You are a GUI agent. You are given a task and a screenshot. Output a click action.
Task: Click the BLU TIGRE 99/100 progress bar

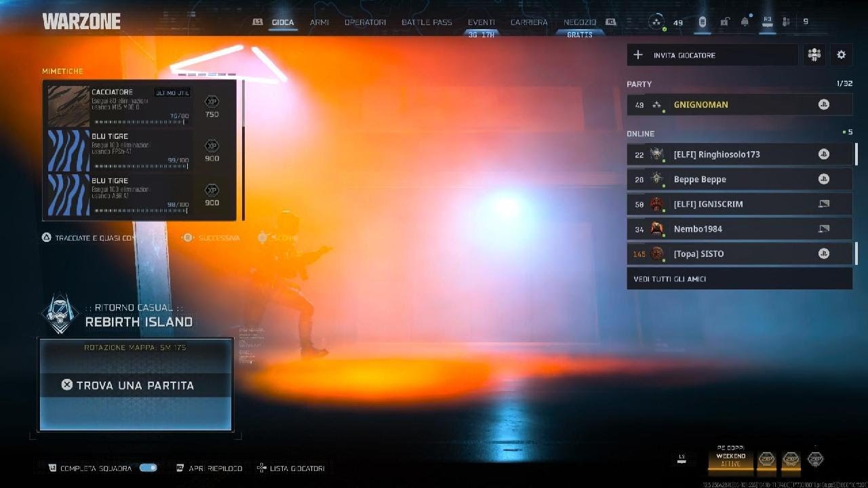(x=141, y=167)
